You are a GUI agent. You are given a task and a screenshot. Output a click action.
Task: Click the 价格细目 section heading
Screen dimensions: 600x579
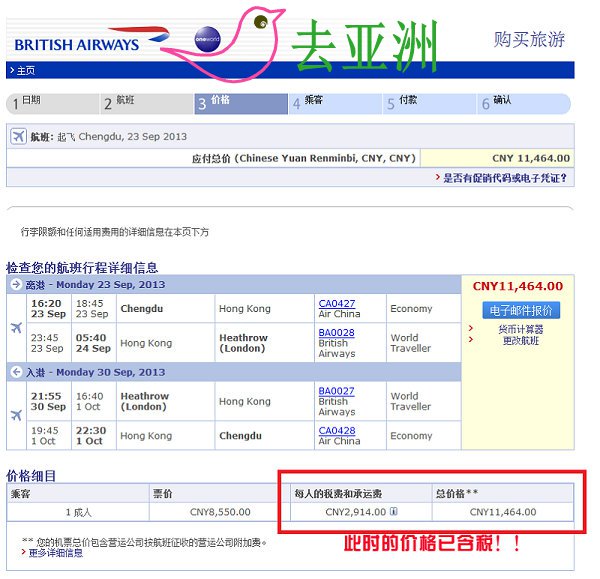pyautogui.click(x=31, y=476)
